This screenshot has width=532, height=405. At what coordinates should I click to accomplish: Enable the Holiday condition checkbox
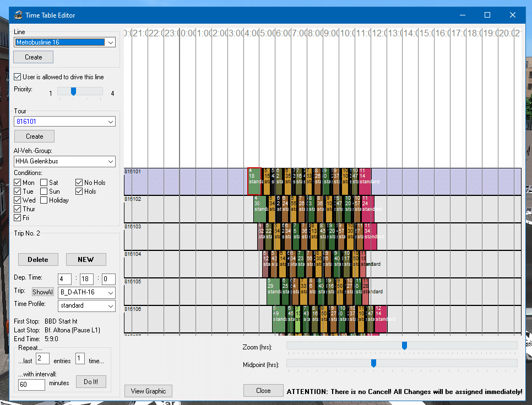(44, 200)
